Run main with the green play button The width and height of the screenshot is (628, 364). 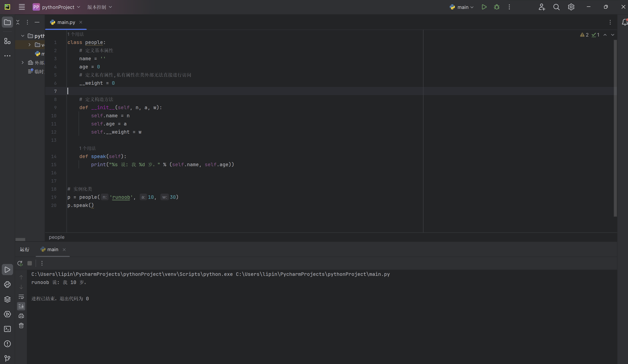tap(484, 7)
